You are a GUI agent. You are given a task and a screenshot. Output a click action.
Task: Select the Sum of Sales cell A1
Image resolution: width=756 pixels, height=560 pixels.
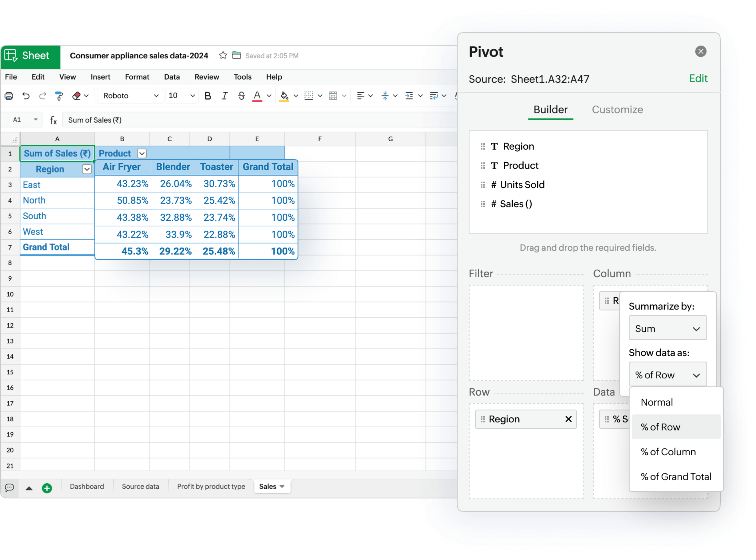(57, 154)
